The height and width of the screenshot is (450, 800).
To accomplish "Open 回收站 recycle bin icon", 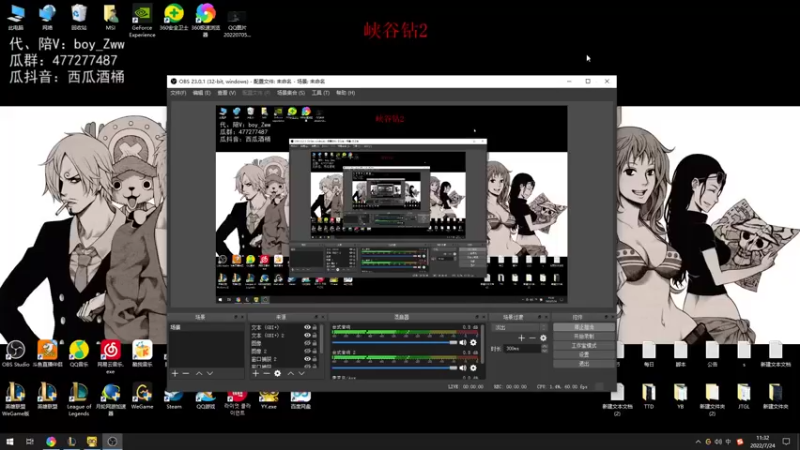I will [x=79, y=17].
